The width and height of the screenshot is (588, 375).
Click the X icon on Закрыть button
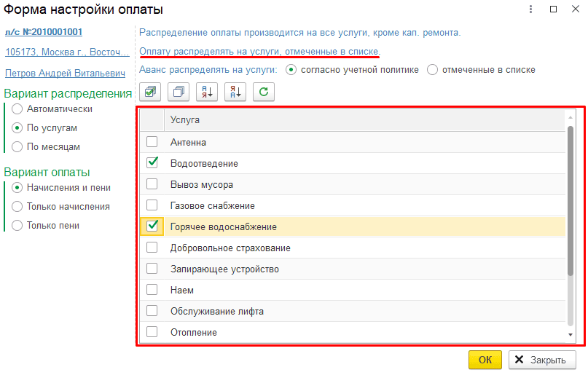[x=519, y=360]
